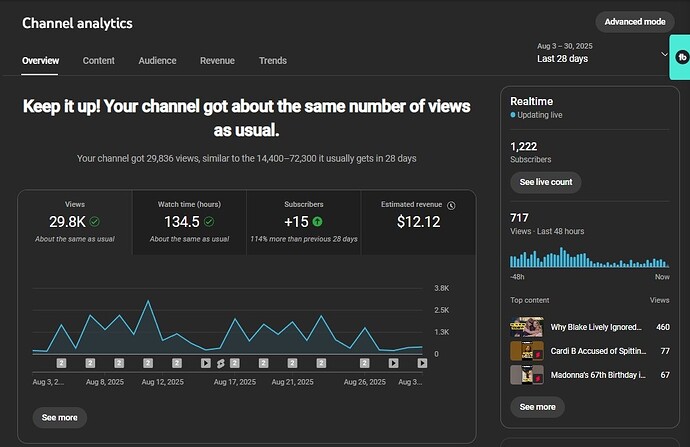Click See more below the views chart
The image size is (690, 447).
59,417
